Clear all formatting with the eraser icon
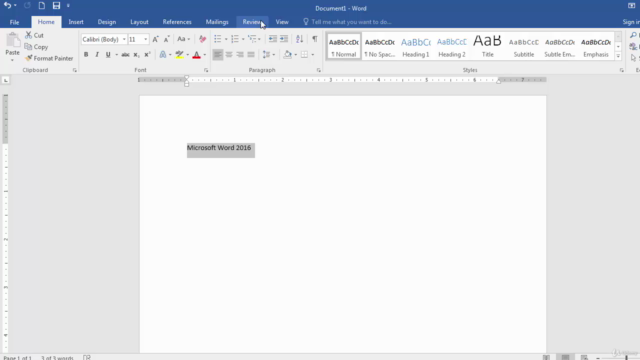The height and width of the screenshot is (360, 640). pos(202,39)
